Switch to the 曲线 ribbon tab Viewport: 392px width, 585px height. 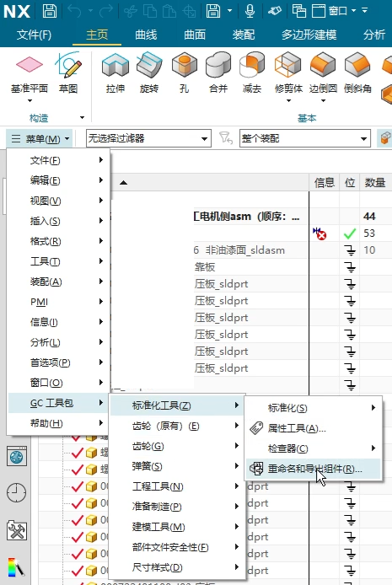click(x=146, y=35)
